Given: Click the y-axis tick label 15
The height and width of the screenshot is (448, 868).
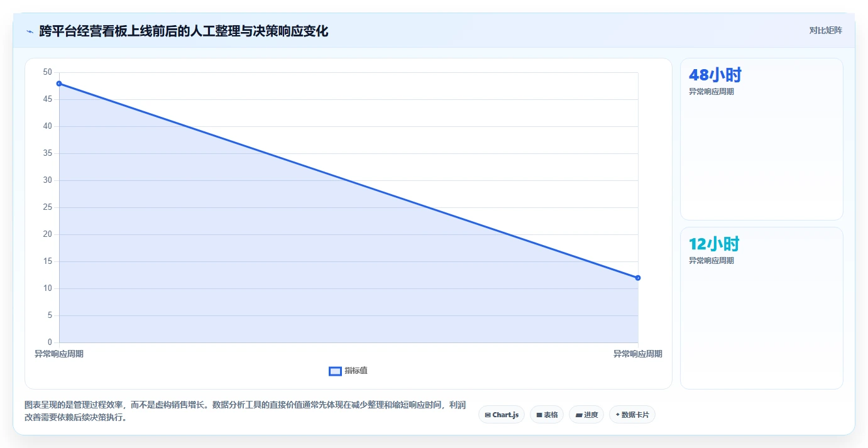Looking at the screenshot, I should point(48,261).
